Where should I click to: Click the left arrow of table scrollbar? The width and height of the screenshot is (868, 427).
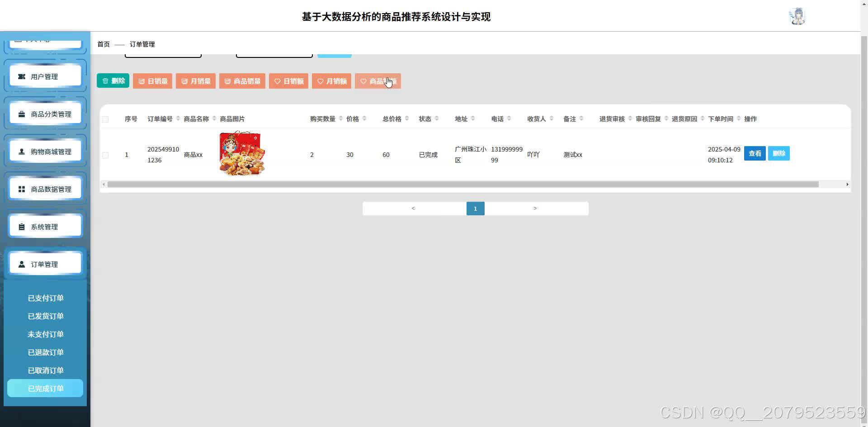tap(104, 185)
